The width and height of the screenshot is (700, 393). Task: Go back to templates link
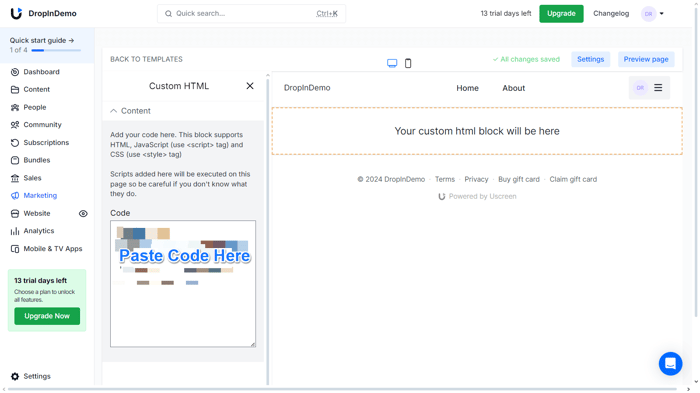146,59
